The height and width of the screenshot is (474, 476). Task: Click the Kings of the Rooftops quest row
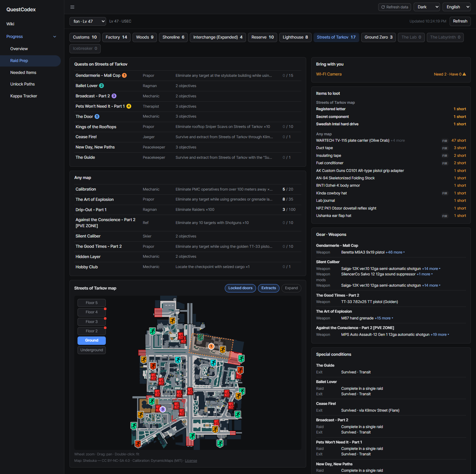click(x=188, y=127)
